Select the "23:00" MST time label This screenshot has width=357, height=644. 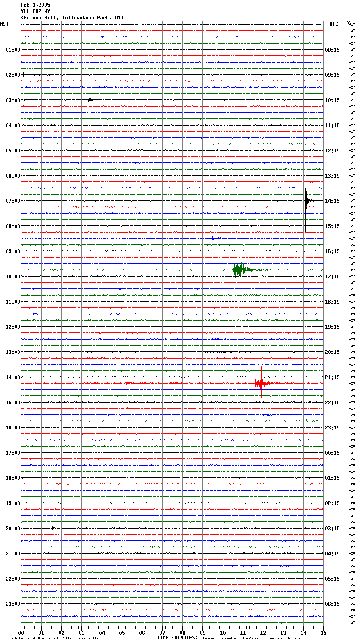[x=13, y=604]
